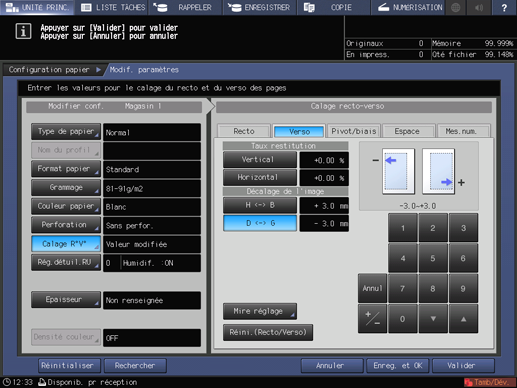Screen dimensions: 517x388
Task: Open the help question mark icon
Action: tap(504, 7)
